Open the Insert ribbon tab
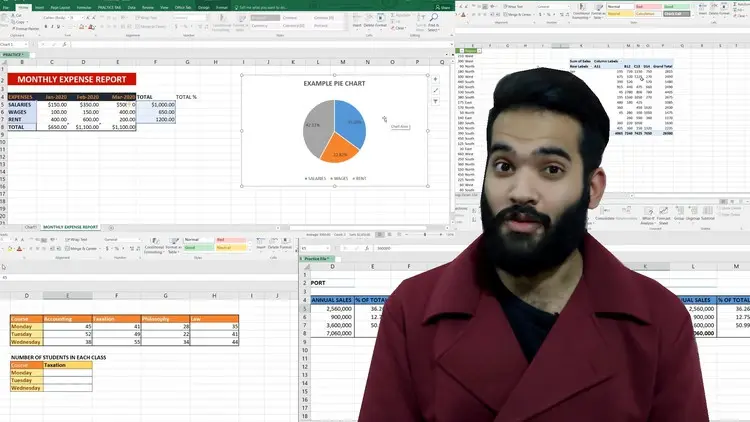The height and width of the screenshot is (422, 750). click(x=39, y=8)
